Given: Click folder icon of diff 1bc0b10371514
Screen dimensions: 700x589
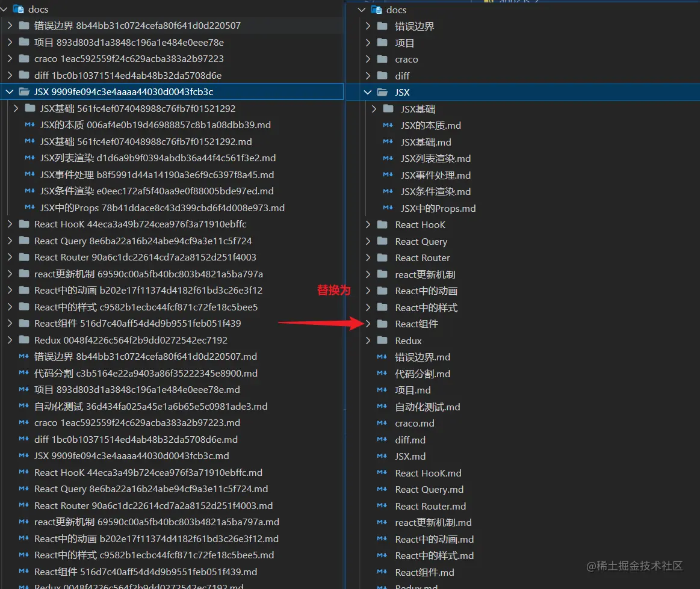Looking at the screenshot, I should 24,75.
